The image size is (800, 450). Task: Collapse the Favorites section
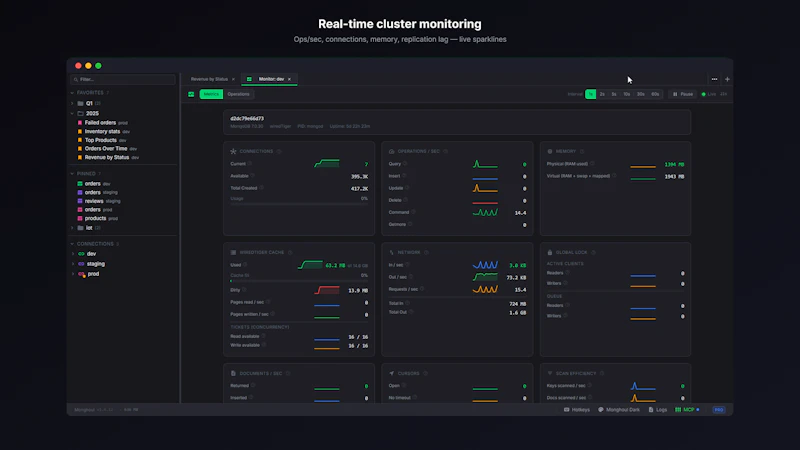tap(72, 93)
